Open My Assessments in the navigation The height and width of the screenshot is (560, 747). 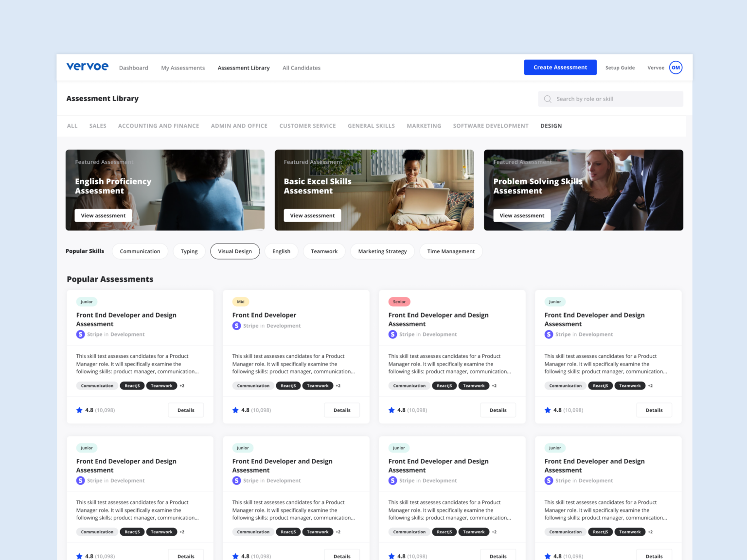[x=183, y=68]
